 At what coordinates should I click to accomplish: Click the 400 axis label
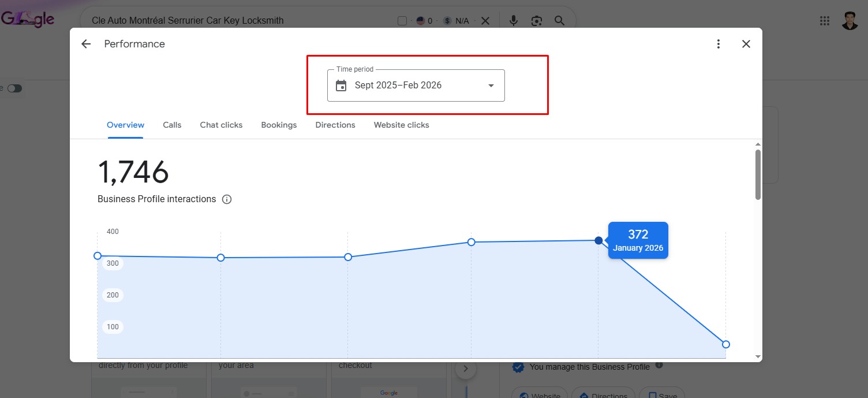(113, 232)
